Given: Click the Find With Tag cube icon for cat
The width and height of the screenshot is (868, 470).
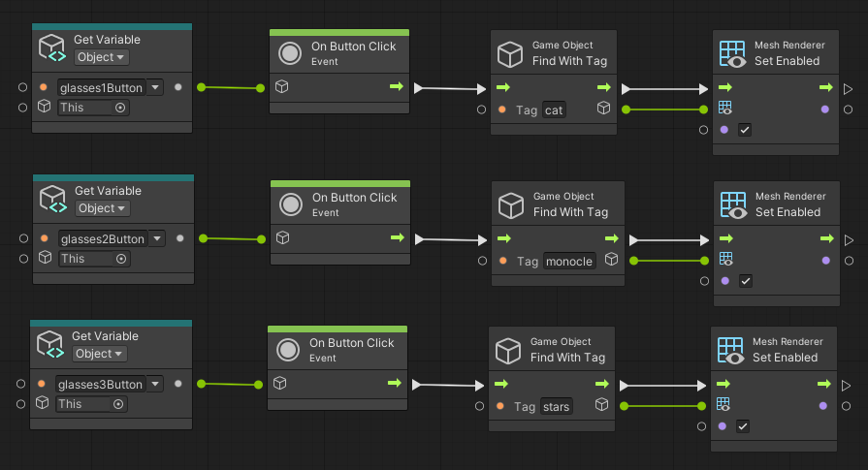Looking at the screenshot, I should point(511,53).
